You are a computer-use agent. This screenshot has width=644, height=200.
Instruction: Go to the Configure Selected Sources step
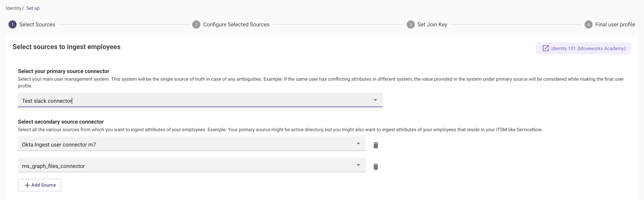click(236, 25)
